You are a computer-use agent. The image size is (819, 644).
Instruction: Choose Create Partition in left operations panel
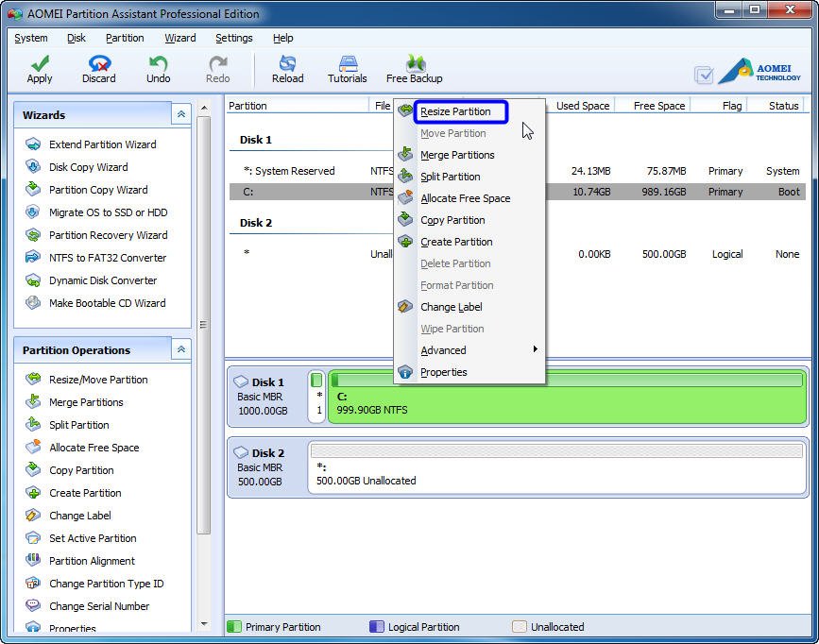coord(85,493)
